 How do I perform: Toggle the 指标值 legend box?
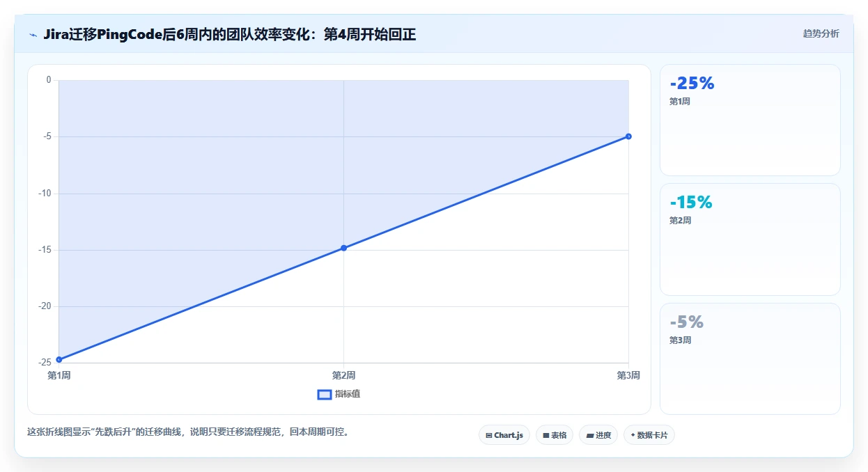325,394
